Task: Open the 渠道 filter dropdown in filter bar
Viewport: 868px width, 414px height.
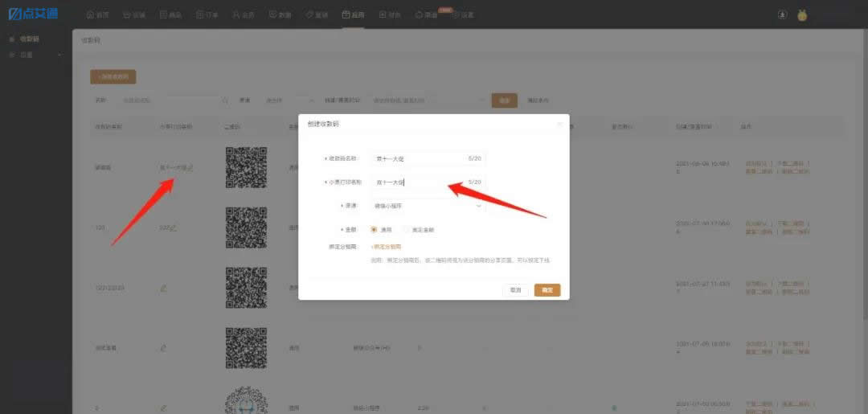Action: [289, 100]
